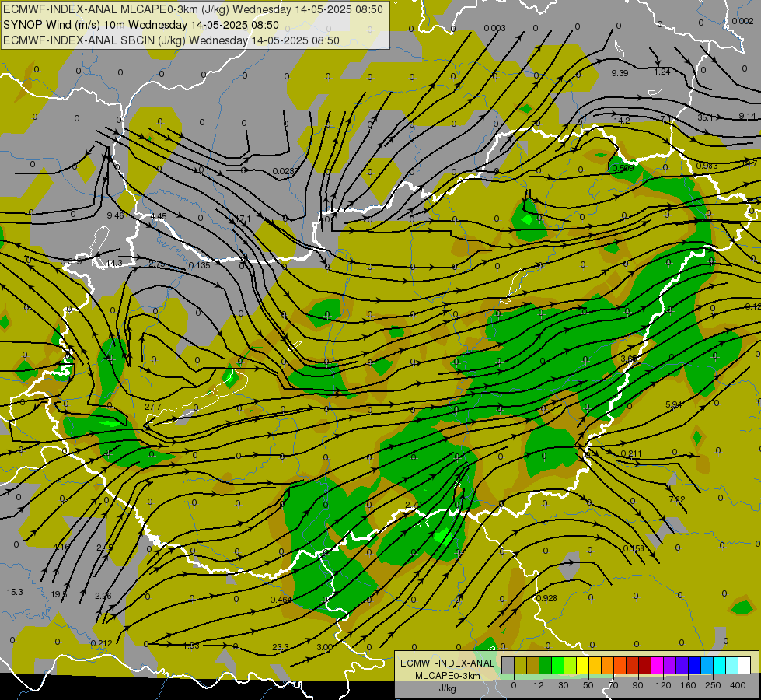Click the map value '2.70'
The width and height of the screenshot is (761, 700).
(413, 505)
